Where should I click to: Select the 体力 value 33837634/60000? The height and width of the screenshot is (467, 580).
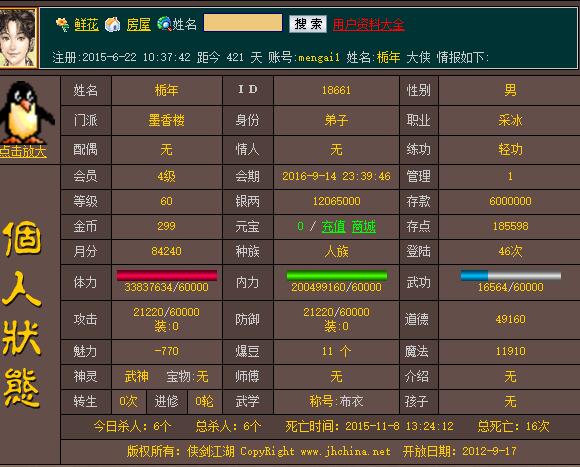[x=166, y=287]
